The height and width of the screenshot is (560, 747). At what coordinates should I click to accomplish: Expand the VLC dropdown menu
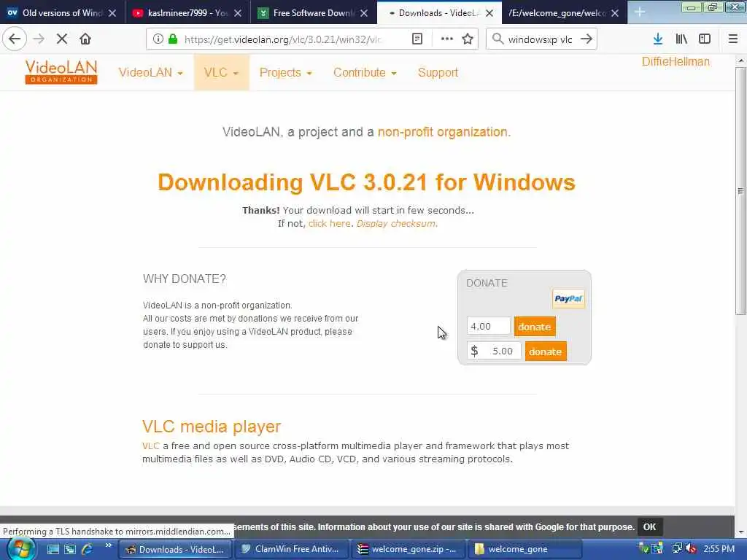(x=221, y=72)
